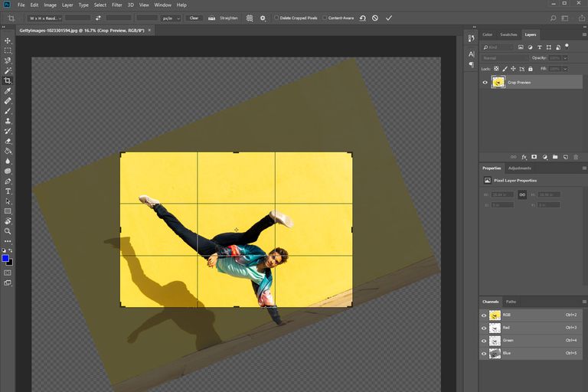The width and height of the screenshot is (588, 392).
Task: Expand the Fill slider dropdown
Action: [565, 69]
